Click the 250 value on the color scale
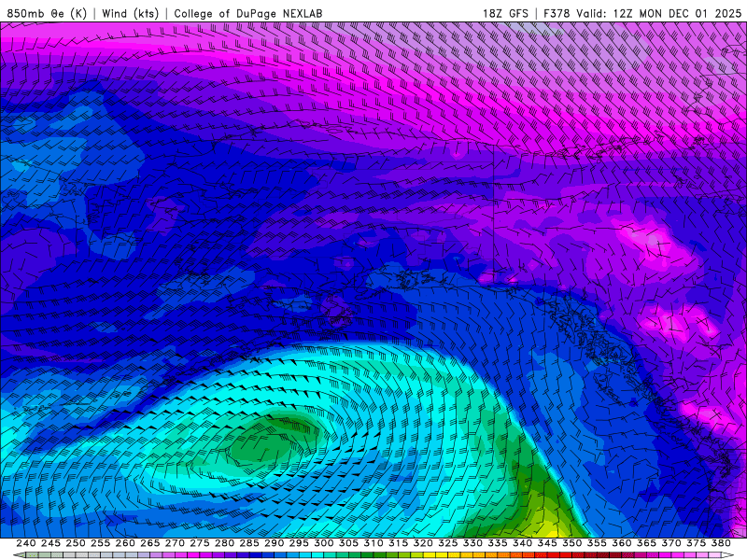Image resolution: width=747 pixels, height=560 pixels. point(76,543)
